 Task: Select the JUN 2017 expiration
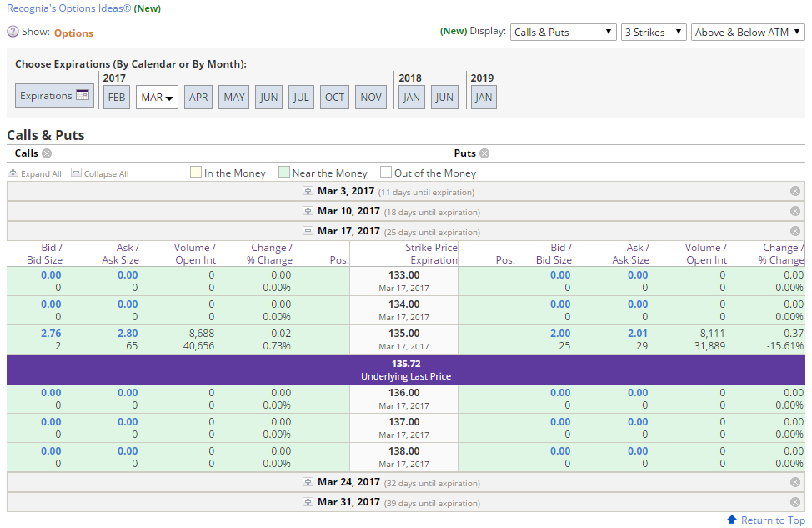(x=268, y=98)
